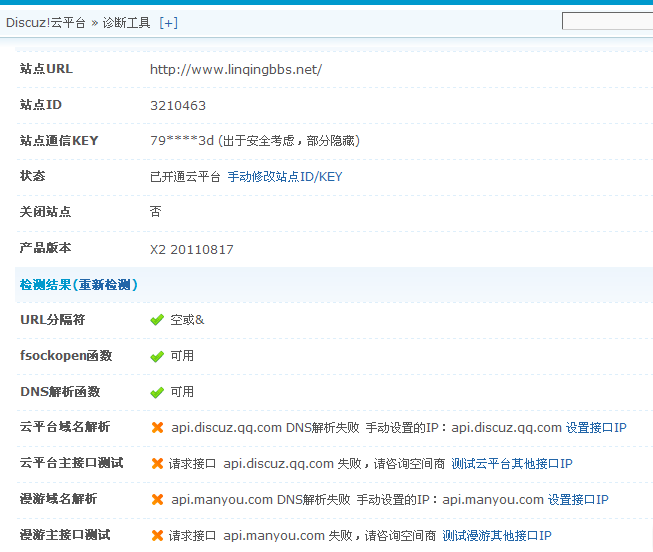Click the 云平台域名解析 label
Image resolution: width=653 pixels, height=552 pixels.
point(65,427)
